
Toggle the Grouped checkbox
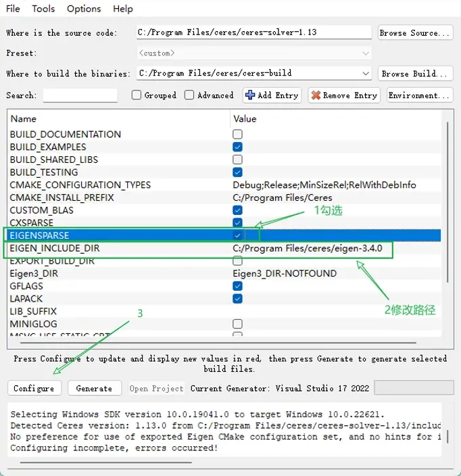pyautogui.click(x=137, y=95)
